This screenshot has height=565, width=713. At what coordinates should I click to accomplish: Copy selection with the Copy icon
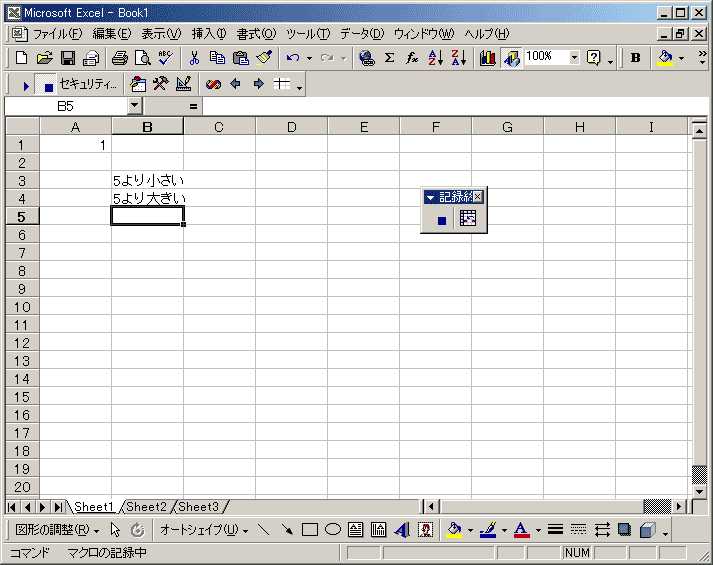pyautogui.click(x=217, y=58)
